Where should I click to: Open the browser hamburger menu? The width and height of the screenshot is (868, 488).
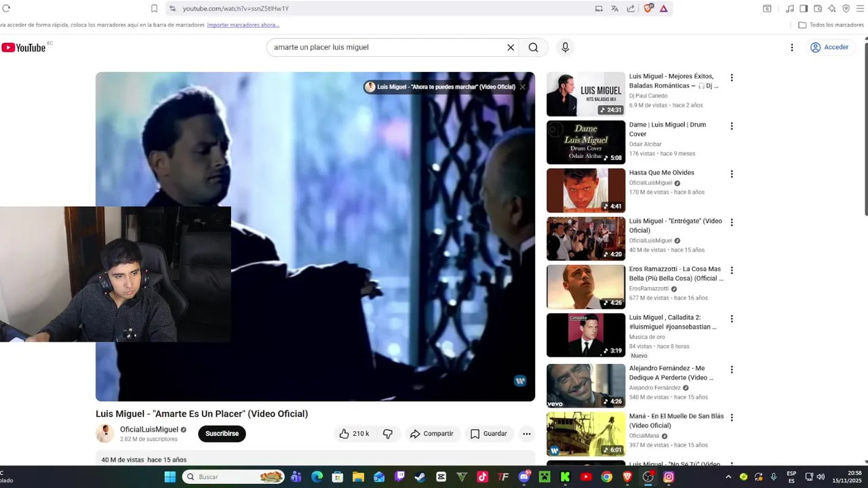click(861, 8)
